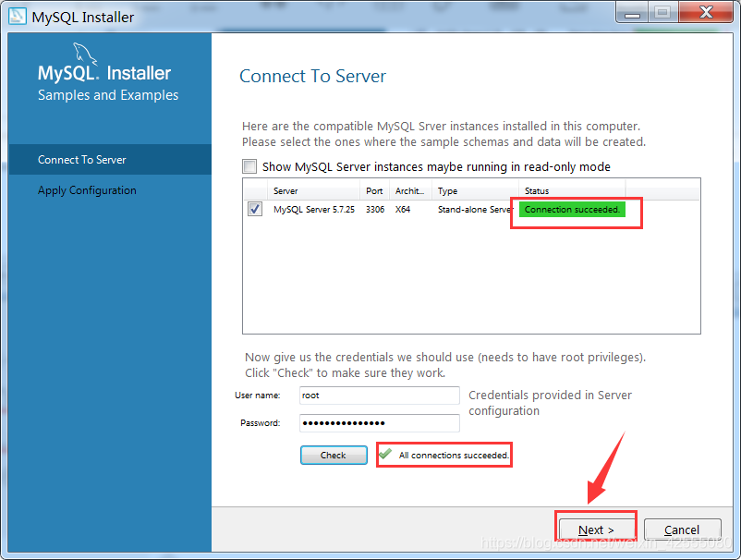The width and height of the screenshot is (741, 560).
Task: Sort by Status column header
Action: pyautogui.click(x=572, y=191)
